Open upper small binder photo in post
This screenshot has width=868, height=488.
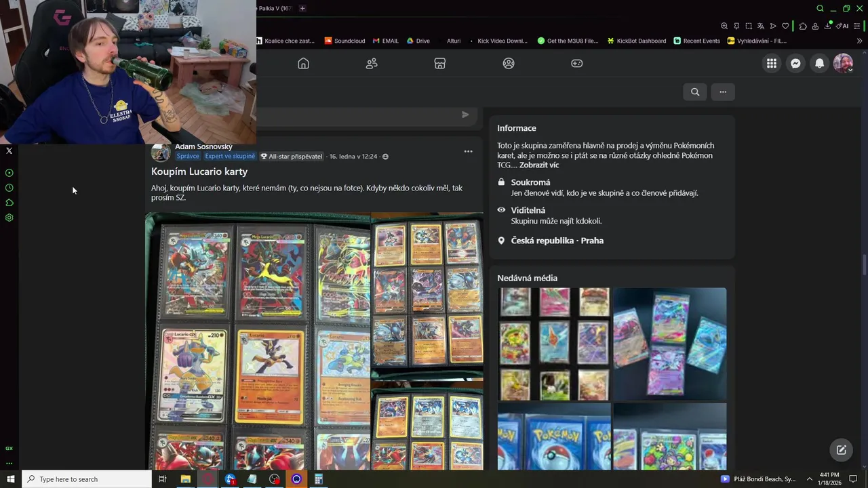point(427,296)
